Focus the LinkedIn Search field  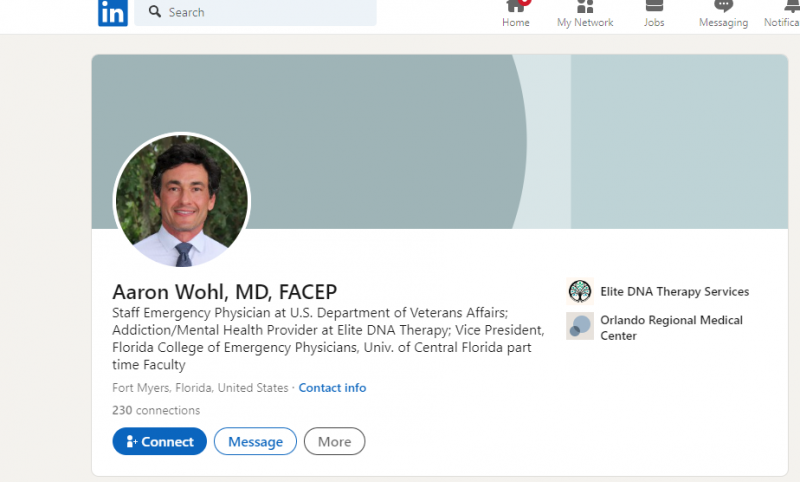tap(255, 12)
